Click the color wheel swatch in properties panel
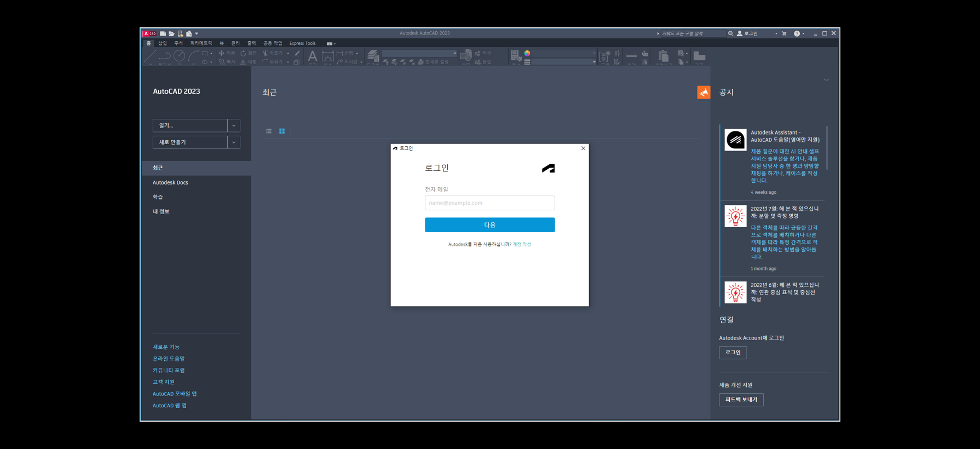The image size is (980, 449). click(x=527, y=53)
